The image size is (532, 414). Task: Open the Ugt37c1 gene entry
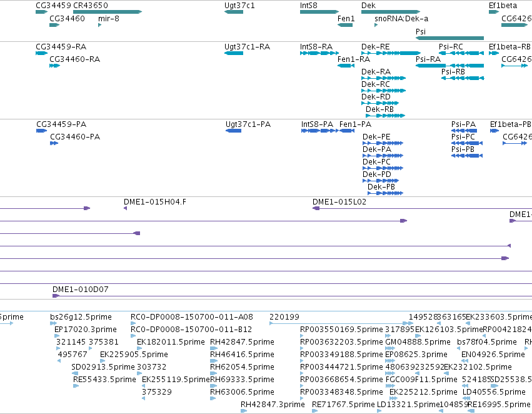pyautogui.click(x=234, y=12)
